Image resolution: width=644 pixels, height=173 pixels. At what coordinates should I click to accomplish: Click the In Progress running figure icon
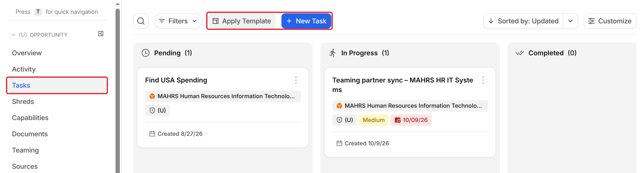[333, 53]
